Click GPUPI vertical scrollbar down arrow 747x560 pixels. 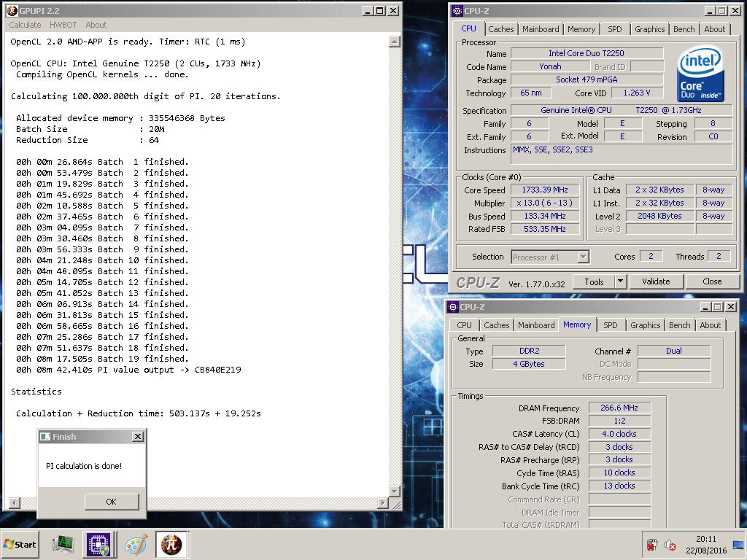coord(395,491)
